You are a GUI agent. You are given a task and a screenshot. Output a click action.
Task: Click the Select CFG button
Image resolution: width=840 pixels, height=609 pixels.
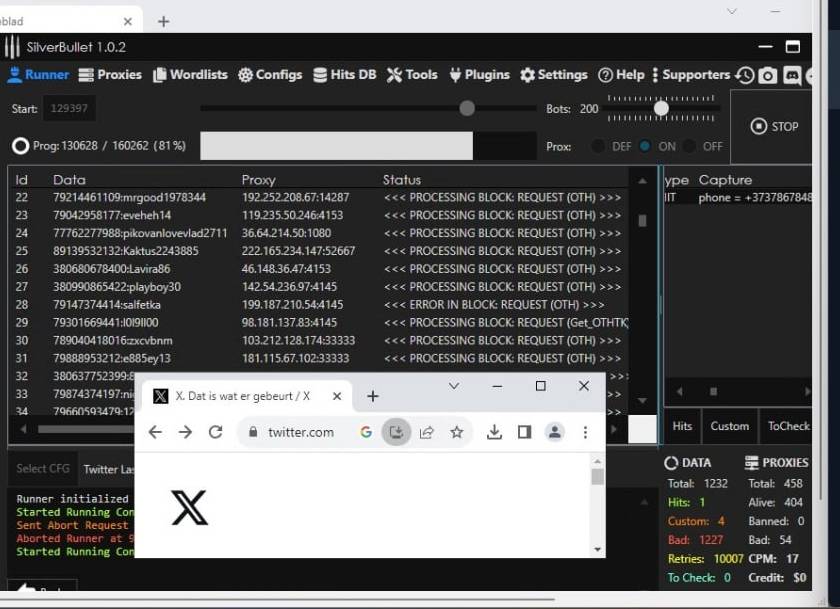coord(43,469)
